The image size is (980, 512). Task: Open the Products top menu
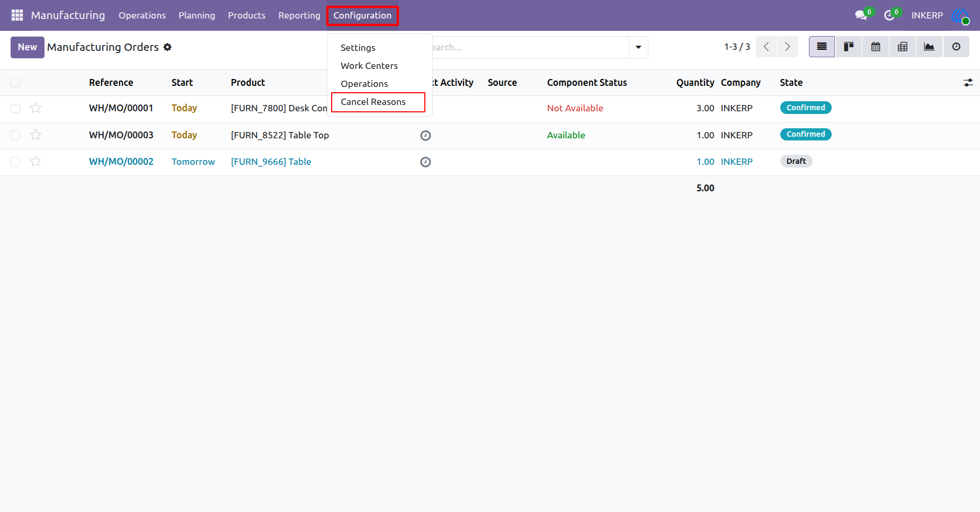click(246, 15)
